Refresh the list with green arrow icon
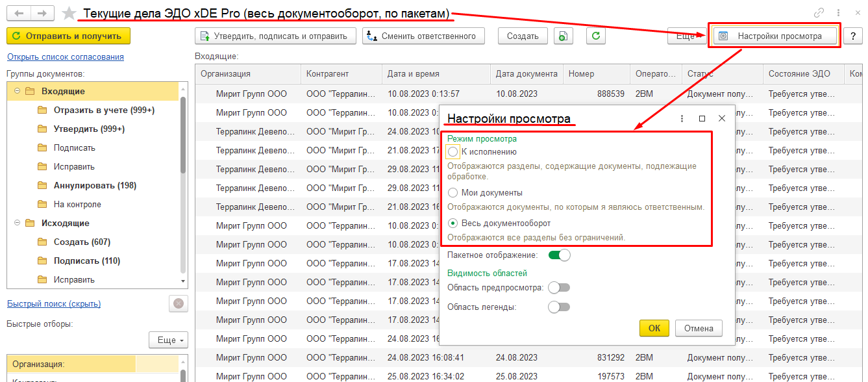This screenshot has width=868, height=382. [596, 36]
